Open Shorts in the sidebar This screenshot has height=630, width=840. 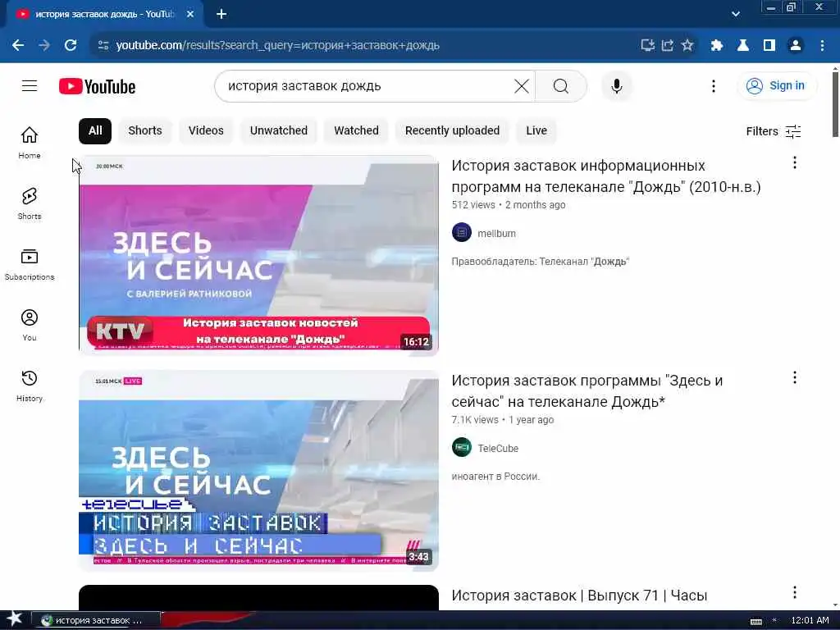coord(30,203)
